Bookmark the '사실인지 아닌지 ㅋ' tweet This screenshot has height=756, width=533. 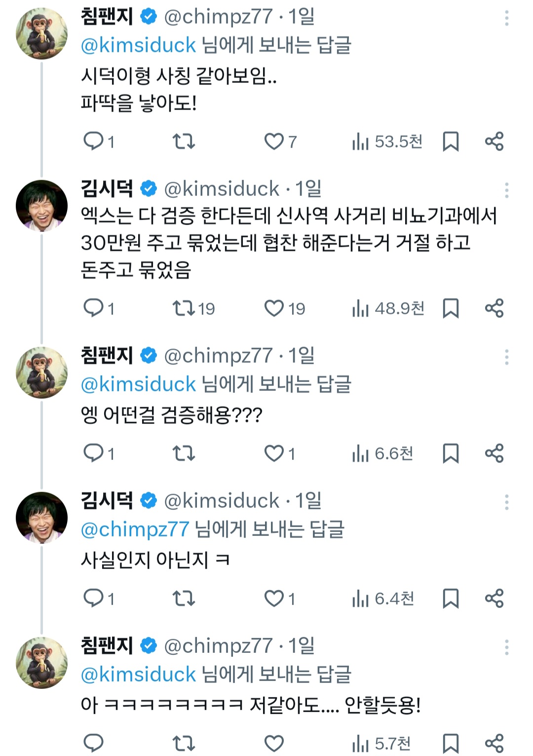pos(451,599)
